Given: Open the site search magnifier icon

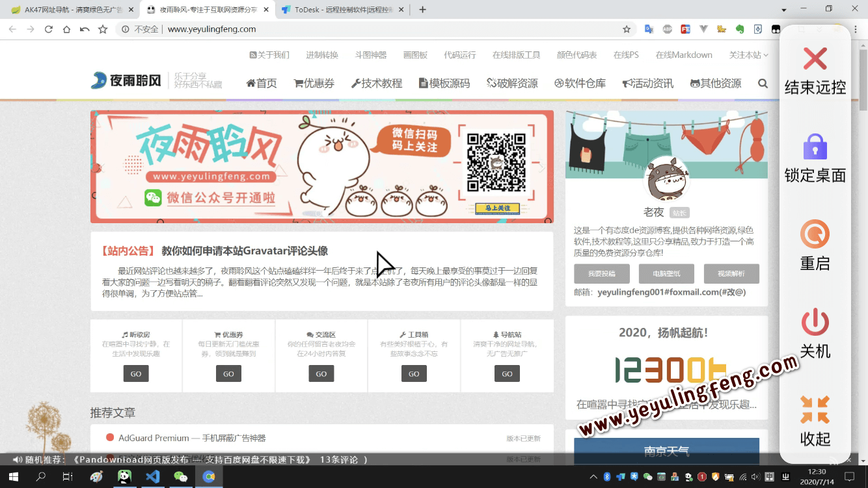Looking at the screenshot, I should [763, 83].
